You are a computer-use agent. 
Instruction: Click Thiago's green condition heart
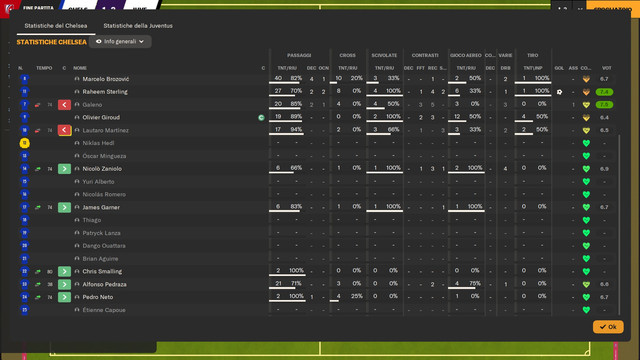click(586, 220)
